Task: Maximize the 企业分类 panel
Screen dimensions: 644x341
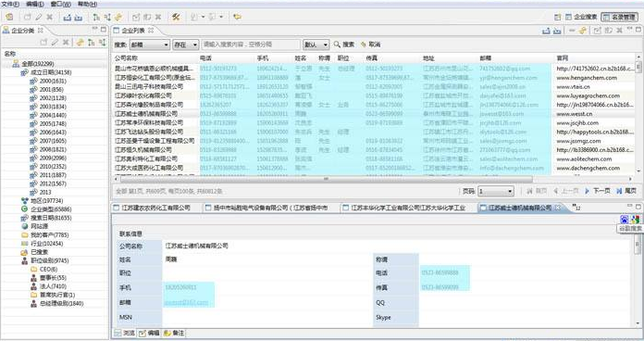Action: point(104,30)
